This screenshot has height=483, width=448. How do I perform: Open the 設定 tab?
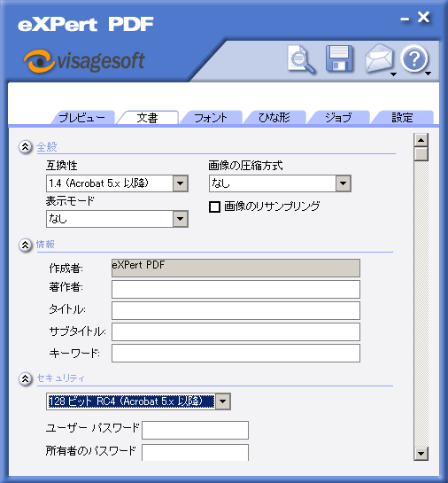[402, 118]
